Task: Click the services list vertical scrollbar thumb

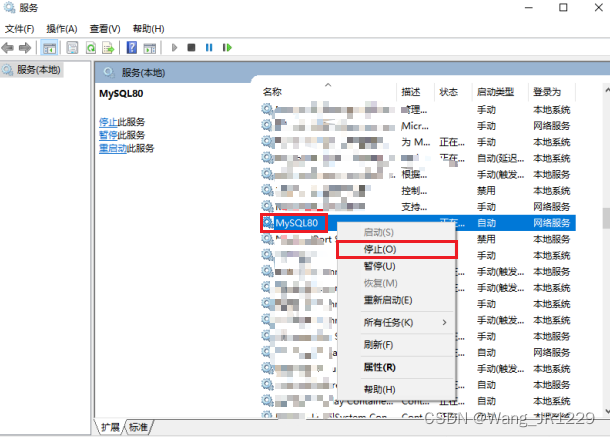Action: point(606,218)
